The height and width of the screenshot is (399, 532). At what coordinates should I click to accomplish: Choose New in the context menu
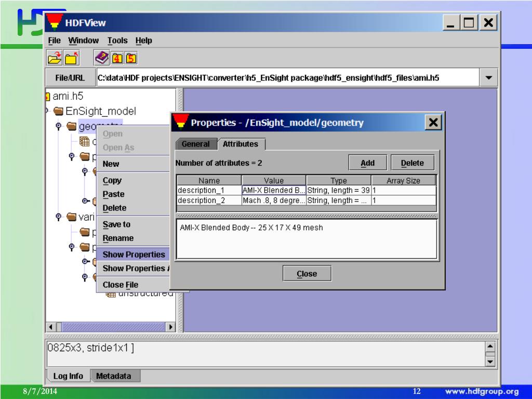[133, 164]
